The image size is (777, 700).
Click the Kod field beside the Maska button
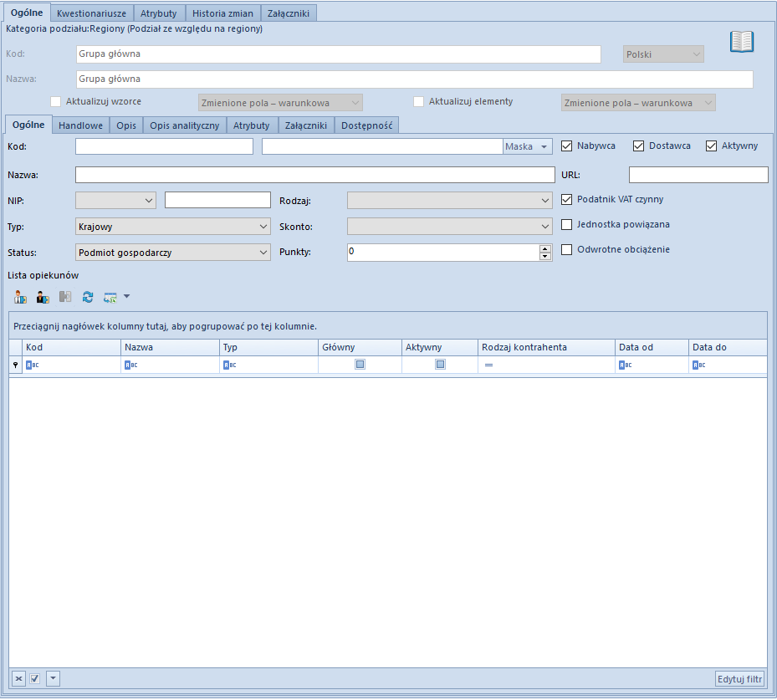[382, 146]
